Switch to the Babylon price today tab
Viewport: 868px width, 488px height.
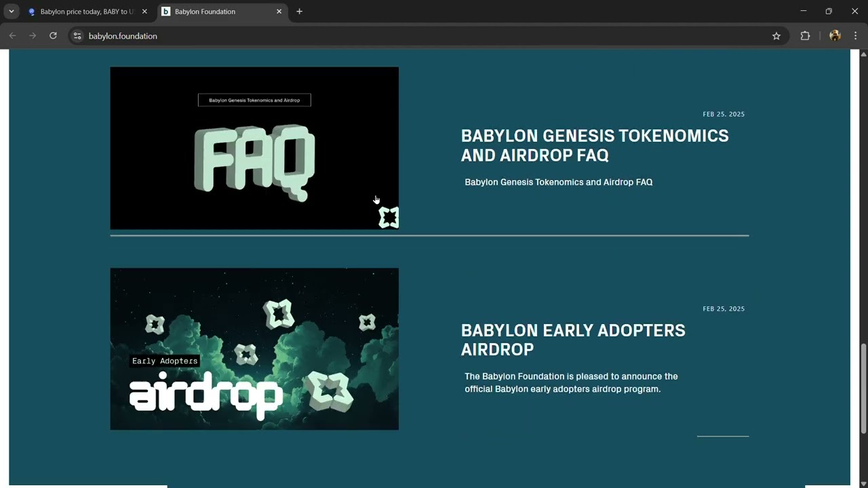tap(88, 12)
